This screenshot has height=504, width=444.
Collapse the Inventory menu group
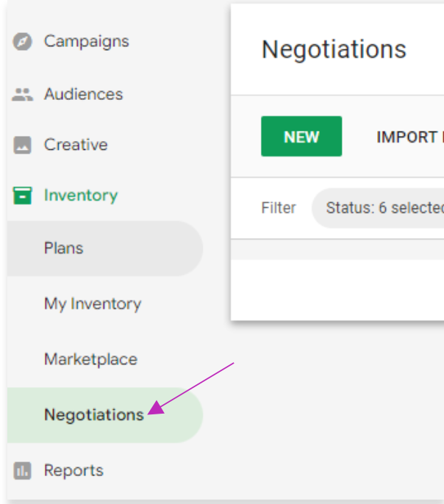click(81, 195)
